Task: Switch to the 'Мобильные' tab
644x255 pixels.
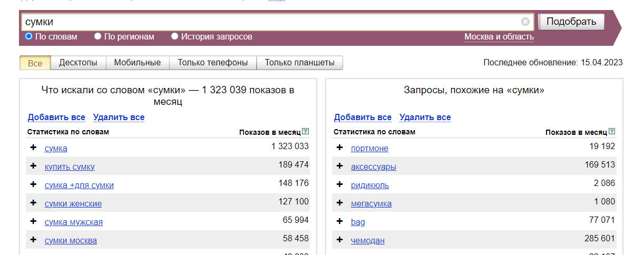Action: (x=138, y=63)
